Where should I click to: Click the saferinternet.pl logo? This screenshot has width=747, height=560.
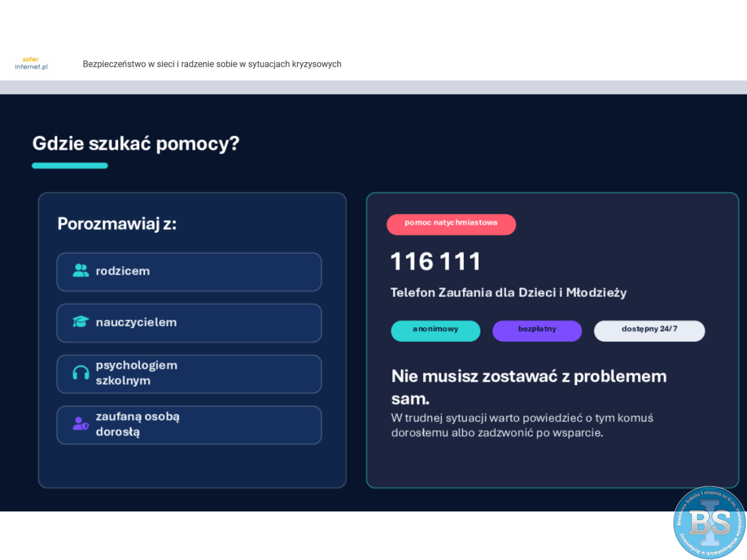coord(31,63)
